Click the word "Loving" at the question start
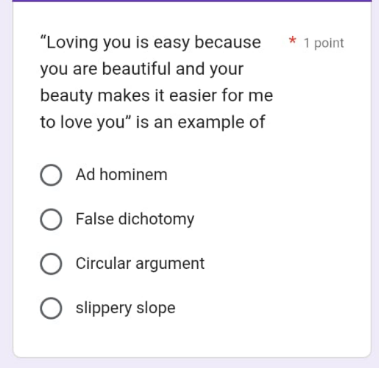The width and height of the screenshot is (379, 368). pyautogui.click(x=69, y=43)
